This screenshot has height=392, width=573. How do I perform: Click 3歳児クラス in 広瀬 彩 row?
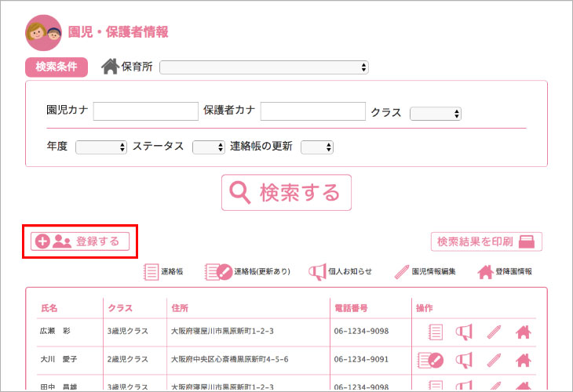[127, 331]
